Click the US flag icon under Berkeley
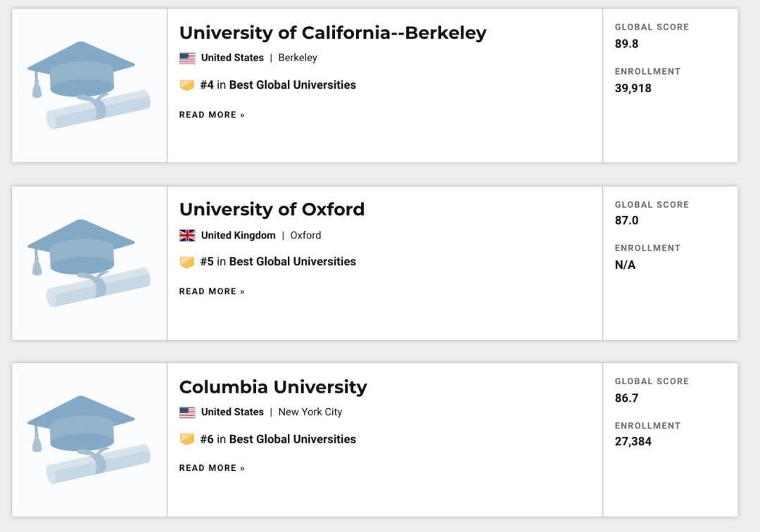The image size is (760, 532). [x=187, y=58]
